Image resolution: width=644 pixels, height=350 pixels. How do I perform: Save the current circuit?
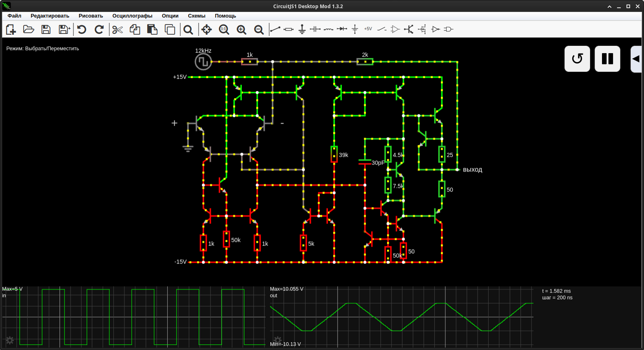coord(46,29)
